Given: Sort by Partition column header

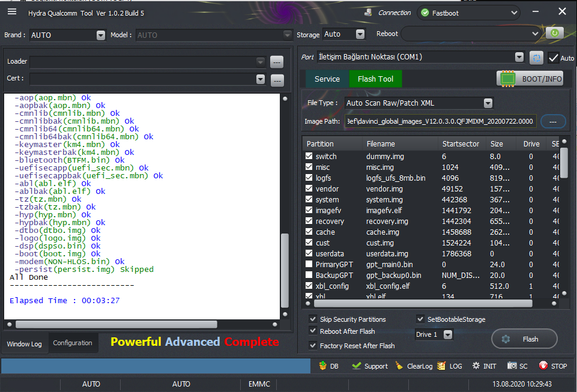Looking at the screenshot, I should (320, 144).
